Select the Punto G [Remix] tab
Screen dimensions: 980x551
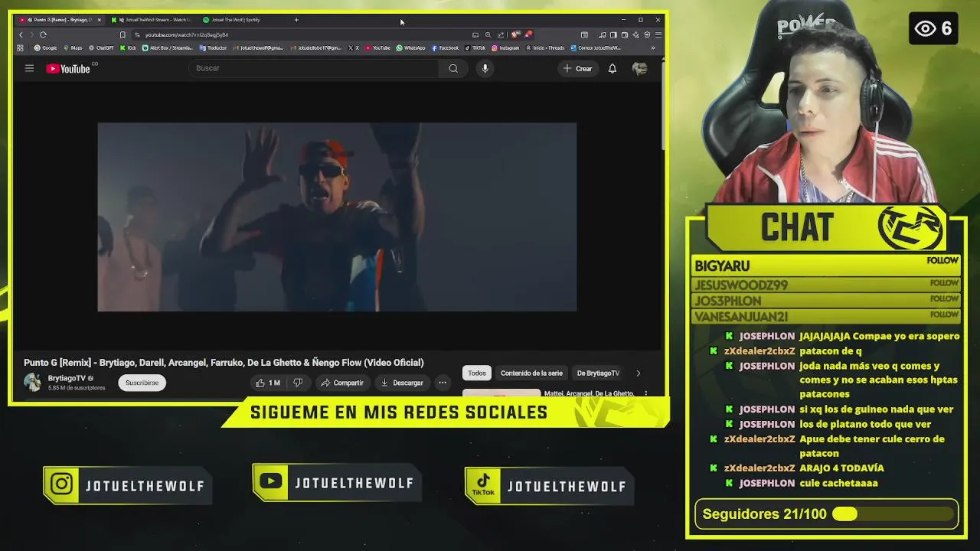57,20
